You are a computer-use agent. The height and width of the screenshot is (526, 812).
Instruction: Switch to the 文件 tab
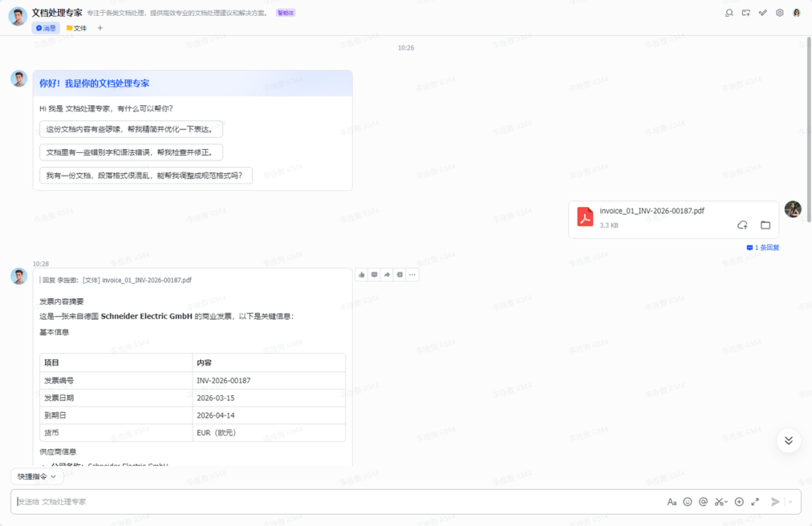point(77,28)
